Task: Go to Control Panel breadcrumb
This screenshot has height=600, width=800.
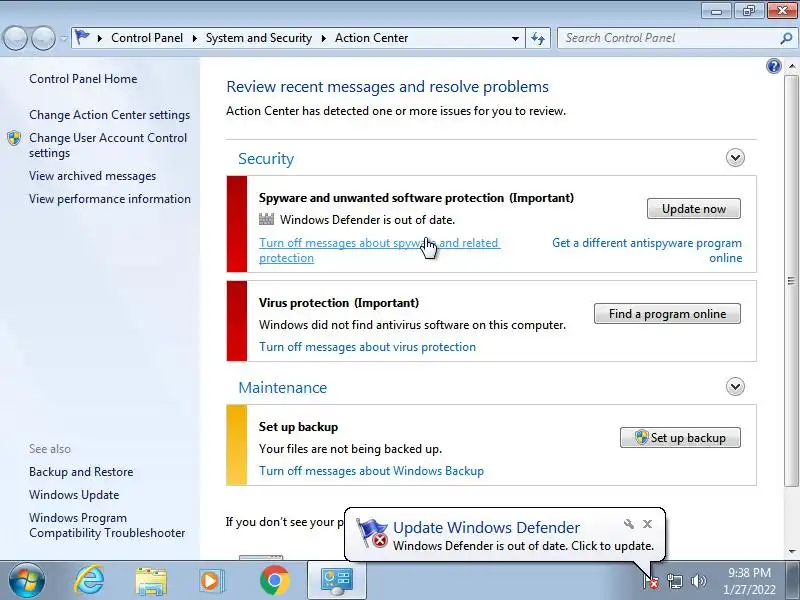Action: [x=147, y=38]
